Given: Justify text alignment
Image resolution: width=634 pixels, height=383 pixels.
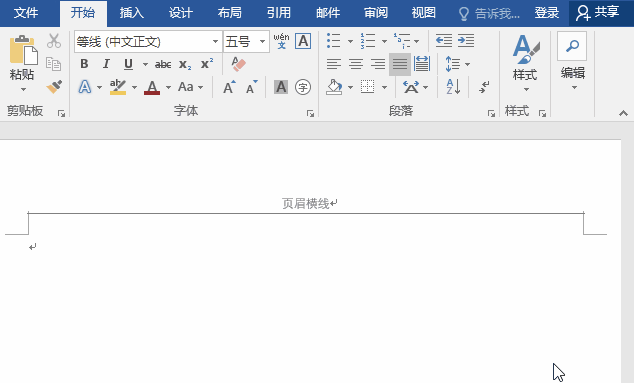Looking at the screenshot, I should (400, 64).
